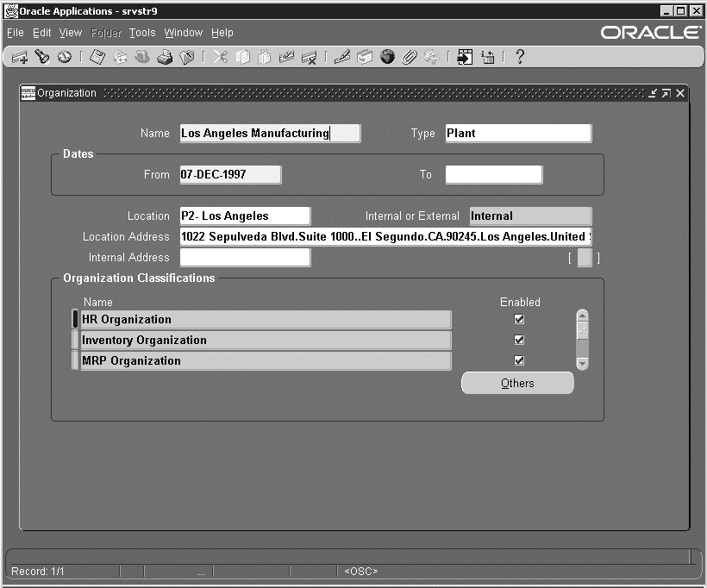Click the New Record toolbar icon
Viewport: 707px width, 588px height.
tap(19, 57)
